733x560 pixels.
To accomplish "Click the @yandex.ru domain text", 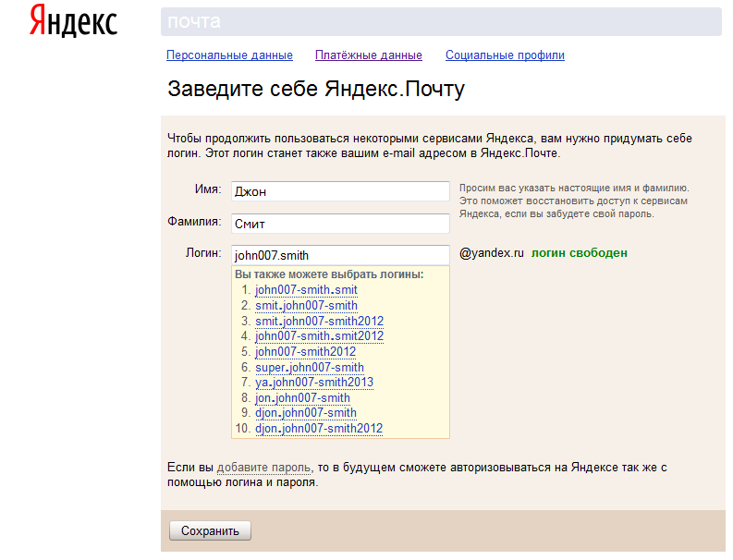I will [492, 253].
